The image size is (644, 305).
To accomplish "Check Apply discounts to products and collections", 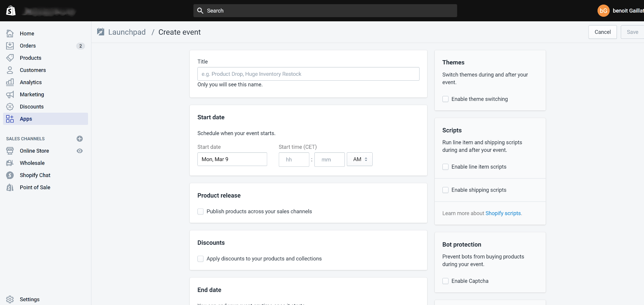I will pos(200,259).
